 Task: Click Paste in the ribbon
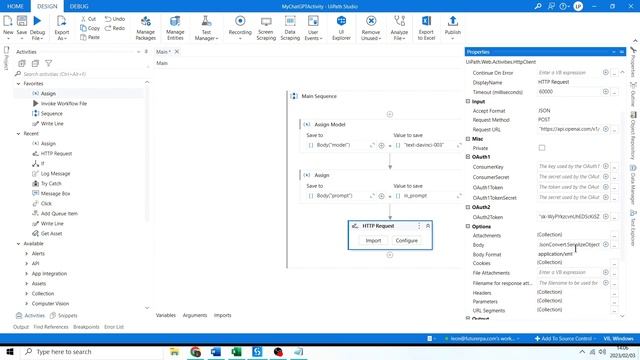pos(90,37)
